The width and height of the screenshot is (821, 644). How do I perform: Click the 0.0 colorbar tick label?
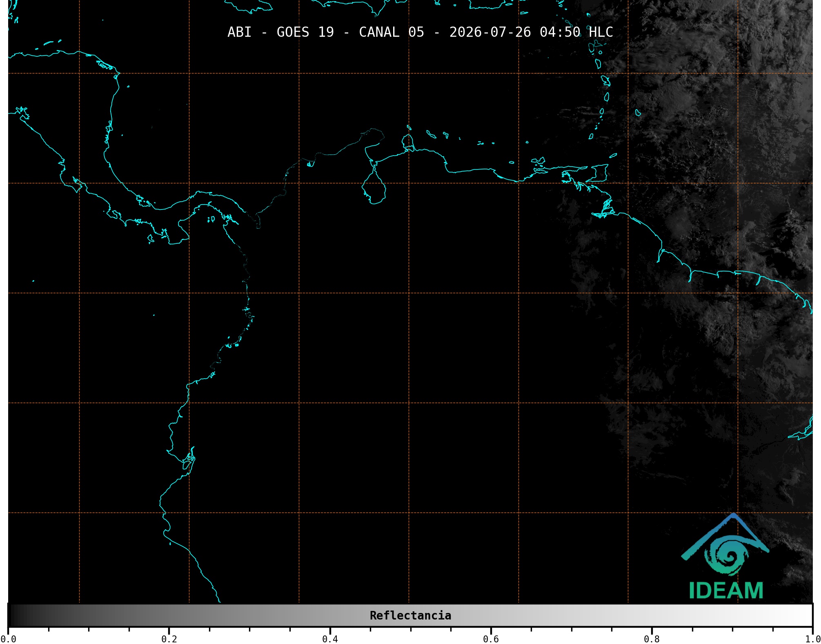click(x=8, y=639)
